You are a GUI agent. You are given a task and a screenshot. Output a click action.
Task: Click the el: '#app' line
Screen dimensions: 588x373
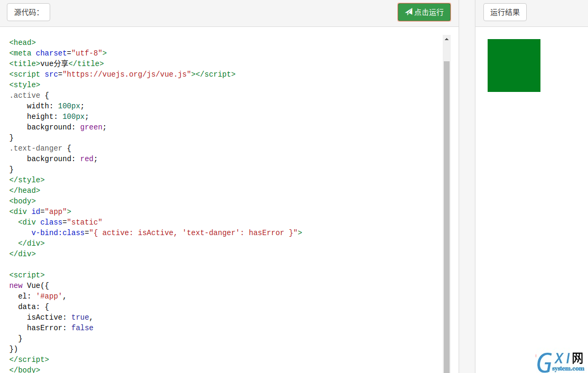(x=42, y=296)
